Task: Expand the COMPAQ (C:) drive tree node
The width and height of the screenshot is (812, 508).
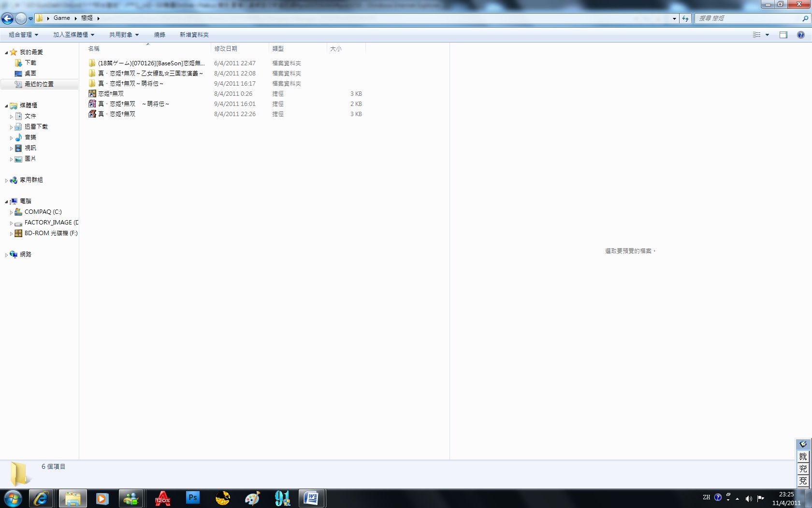Action: pyautogui.click(x=11, y=212)
